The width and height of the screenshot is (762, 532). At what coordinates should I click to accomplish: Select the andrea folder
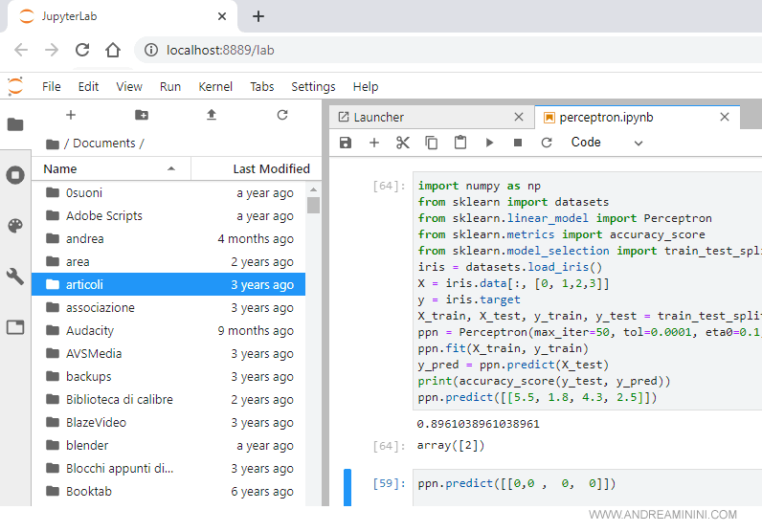click(168, 238)
